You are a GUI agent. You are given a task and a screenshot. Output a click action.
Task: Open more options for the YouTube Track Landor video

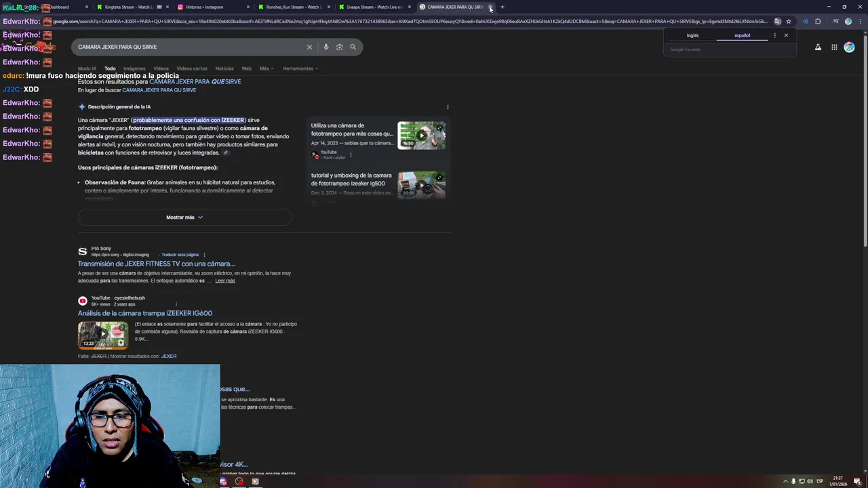pos(351,155)
